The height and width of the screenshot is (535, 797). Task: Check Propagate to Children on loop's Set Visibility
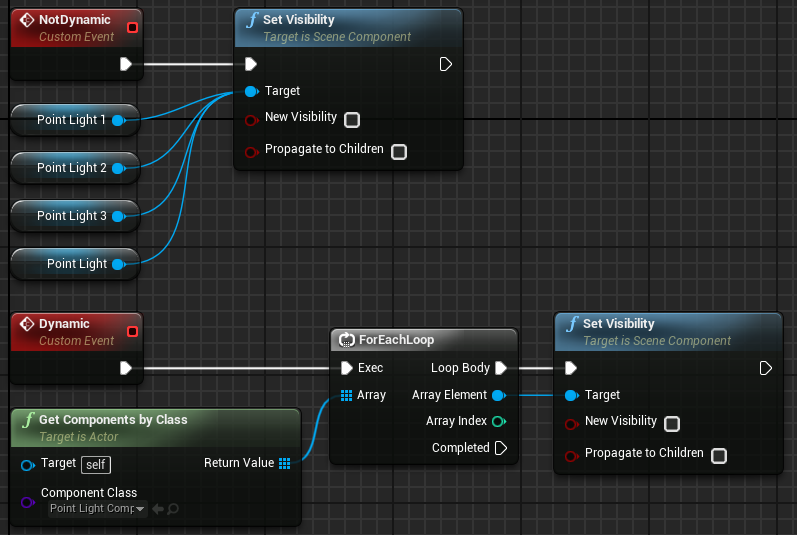(x=719, y=456)
